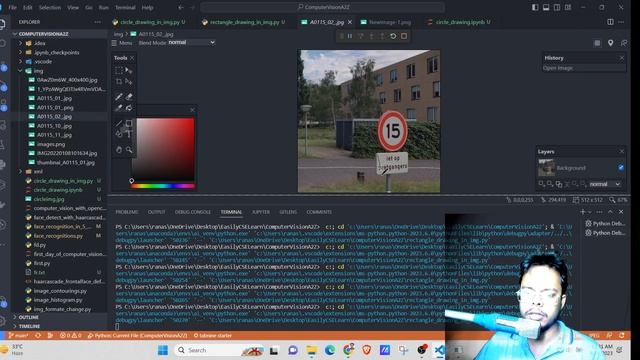Open the Layers panel normal blend dropdown
Screen dimensions: 640x360
(x=605, y=184)
